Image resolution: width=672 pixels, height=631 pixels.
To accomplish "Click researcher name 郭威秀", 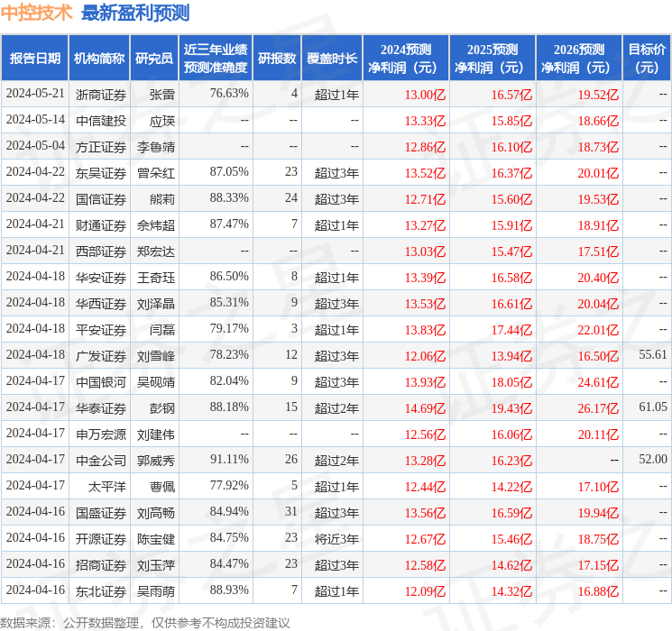I will click(x=156, y=461).
